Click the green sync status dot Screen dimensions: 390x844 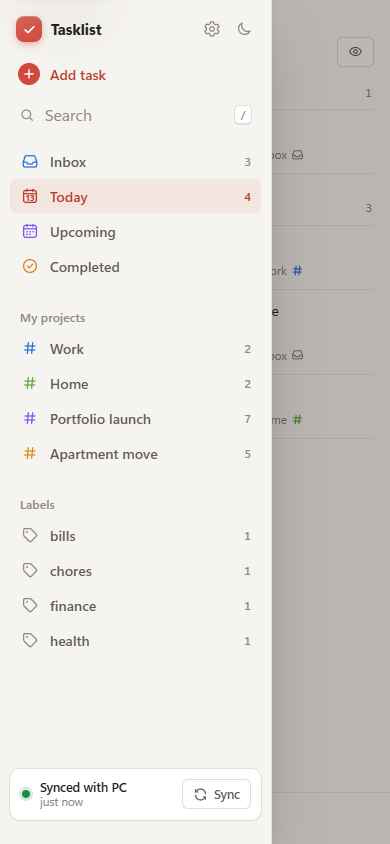26,794
